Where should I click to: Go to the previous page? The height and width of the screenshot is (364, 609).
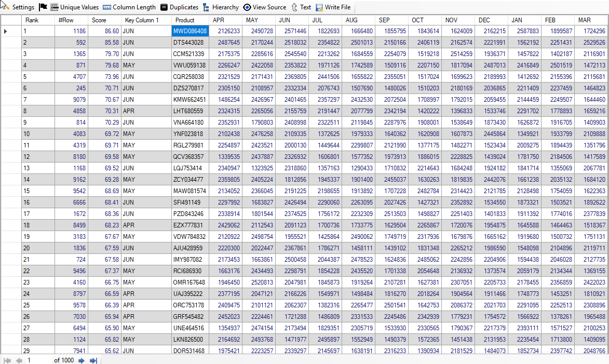click(x=19, y=360)
